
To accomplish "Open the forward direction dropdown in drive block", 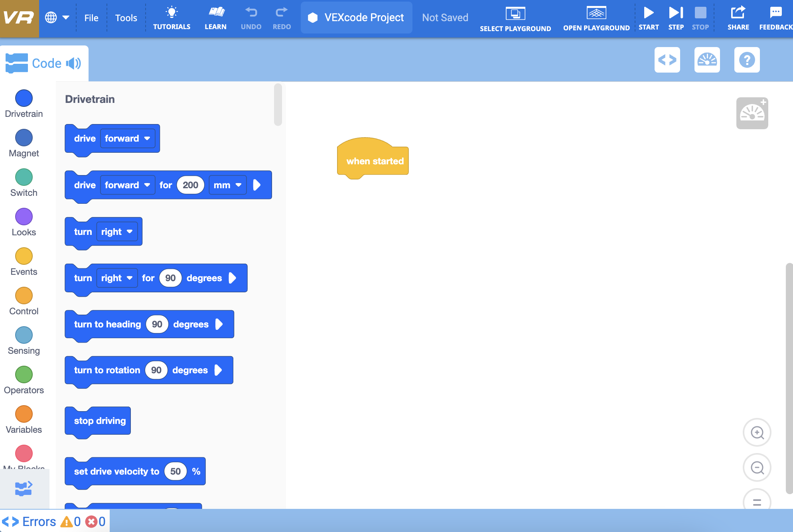I will [x=128, y=138].
